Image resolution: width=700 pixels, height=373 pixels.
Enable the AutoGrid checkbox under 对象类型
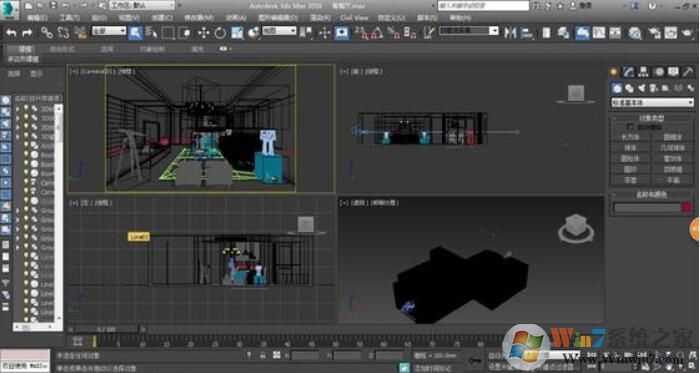pyautogui.click(x=630, y=127)
